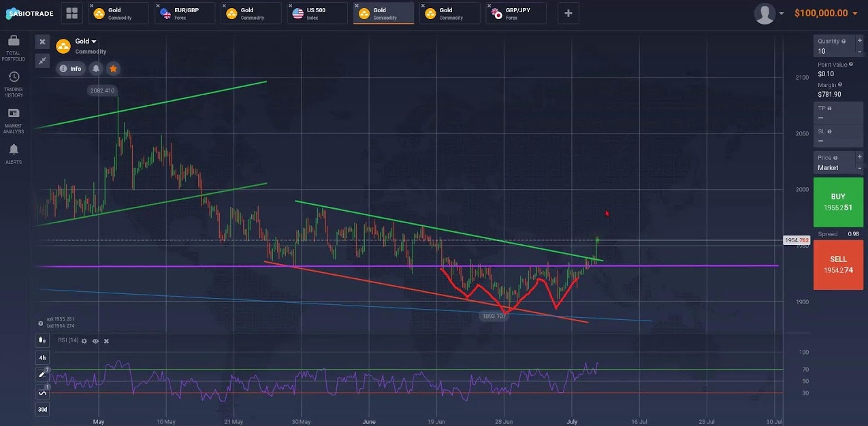Hide the RSI indicator with the eye toggle
This screenshot has width=868, height=426.
pyautogui.click(x=95, y=341)
